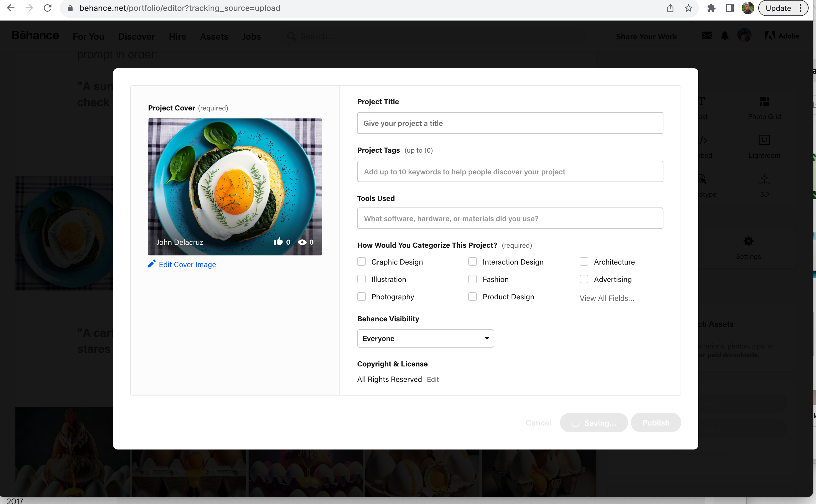Click the browser back arrow
The height and width of the screenshot is (504, 816).
point(11,8)
